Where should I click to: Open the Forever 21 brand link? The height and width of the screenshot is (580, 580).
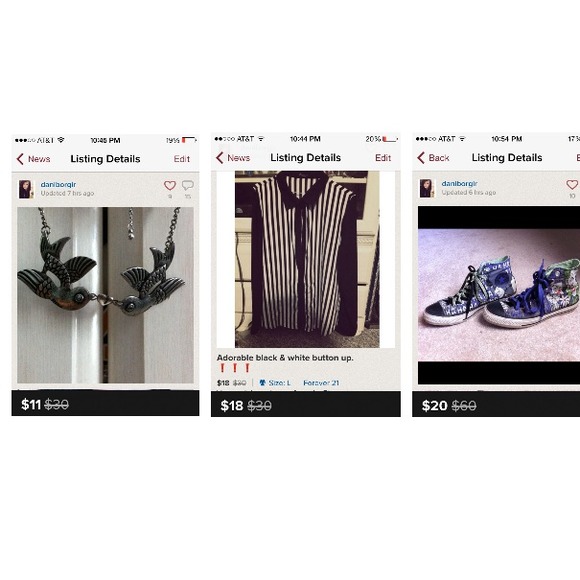[x=321, y=383]
